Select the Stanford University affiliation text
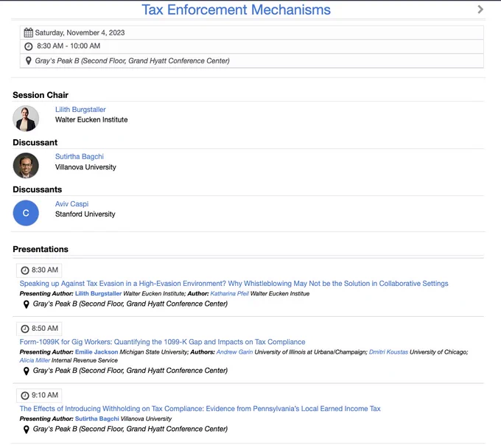 (x=85, y=214)
